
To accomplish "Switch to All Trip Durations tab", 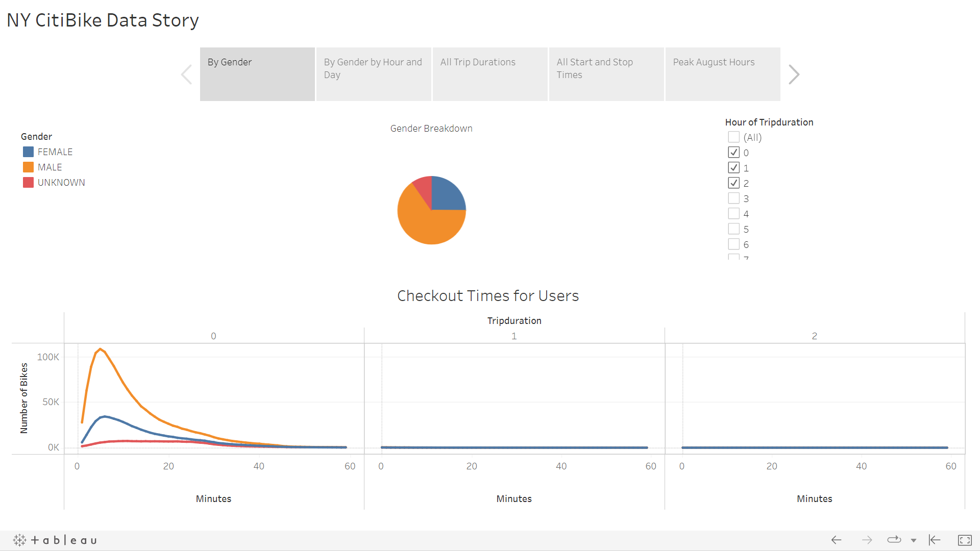I will tap(490, 74).
